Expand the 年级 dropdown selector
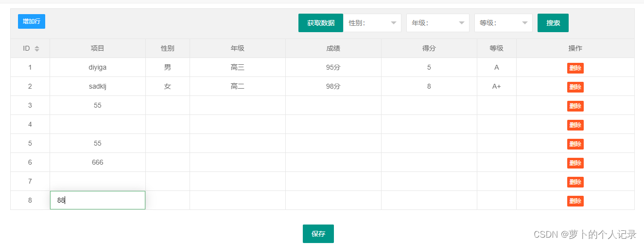644x244 pixels. tap(438, 23)
